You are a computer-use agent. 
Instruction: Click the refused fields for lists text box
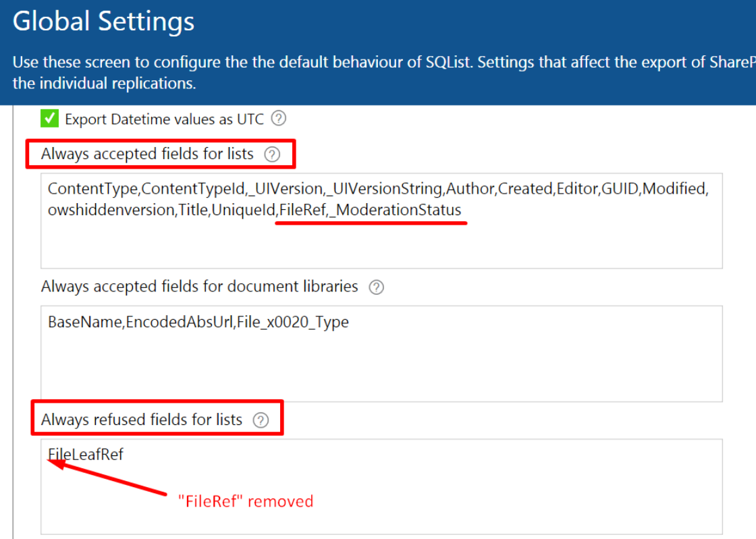(381, 486)
